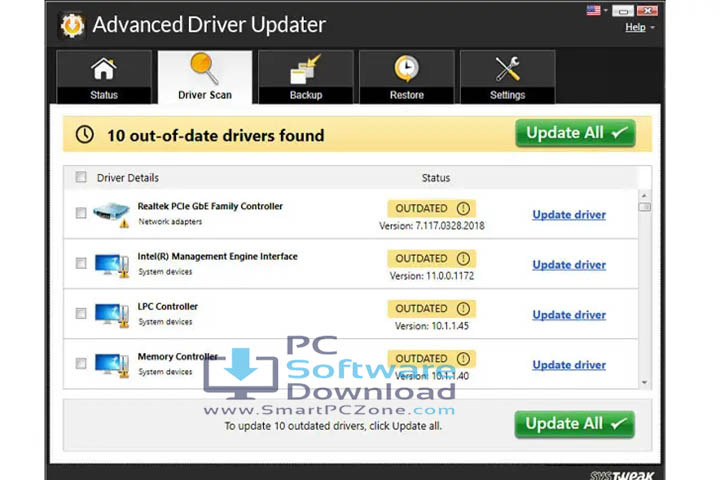
Task: Click Version: 7.117.0328.2018 text
Action: coord(432,226)
